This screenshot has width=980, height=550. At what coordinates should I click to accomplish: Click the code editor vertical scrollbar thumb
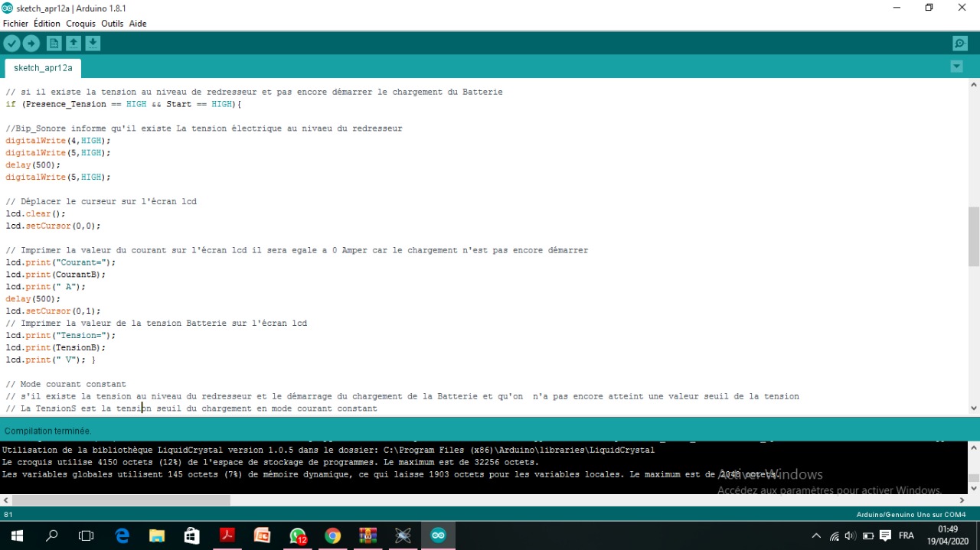pos(974,236)
